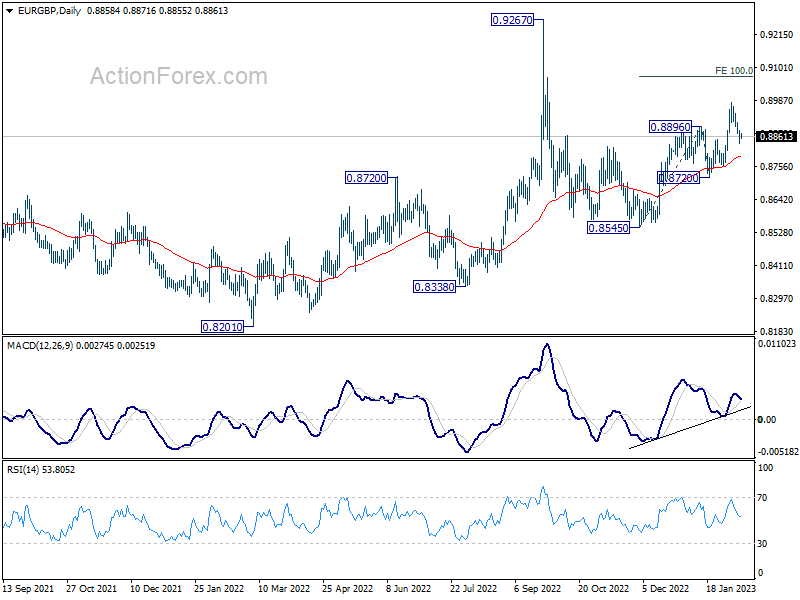Click the triangle arrow beside EURGBP,Daily
Image resolution: width=800 pixels, height=600 pixels.
point(9,11)
